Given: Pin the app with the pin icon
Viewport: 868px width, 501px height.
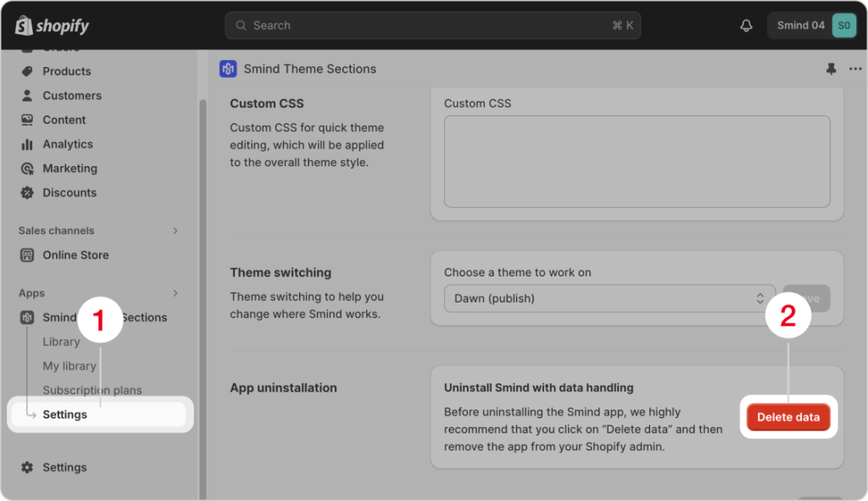Looking at the screenshot, I should pos(831,69).
